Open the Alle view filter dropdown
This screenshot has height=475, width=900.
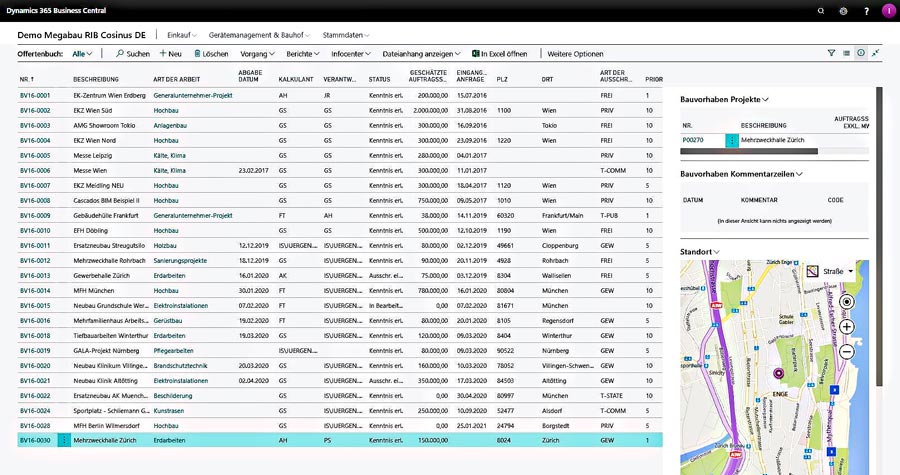82,53
